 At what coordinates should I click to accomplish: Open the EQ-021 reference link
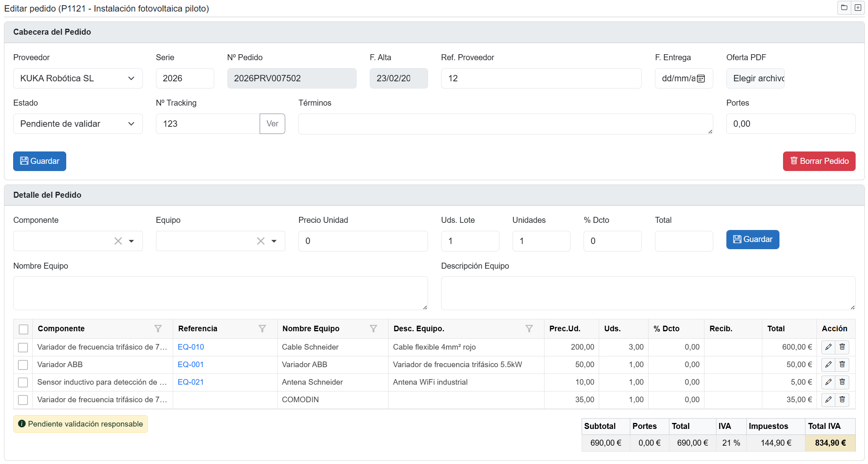190,382
